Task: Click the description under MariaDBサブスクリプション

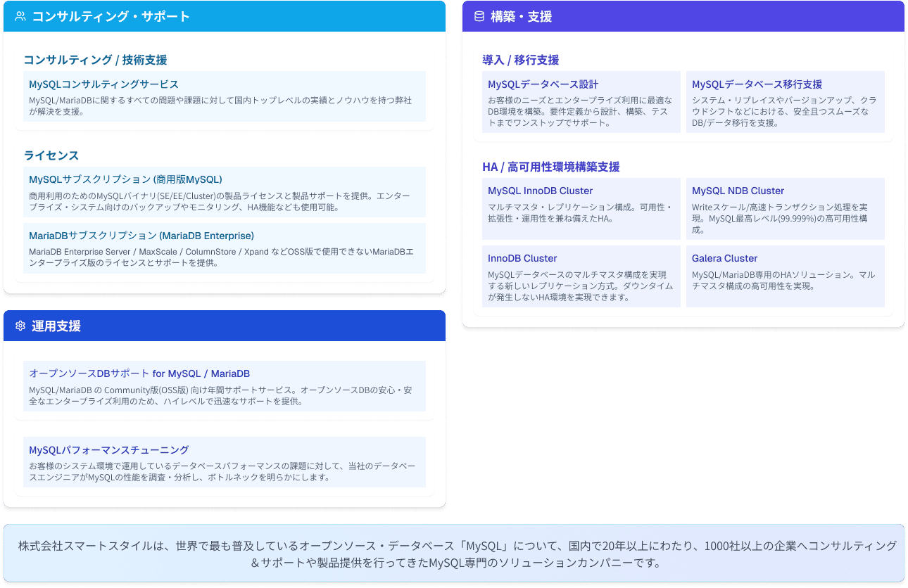Action: pos(221,258)
